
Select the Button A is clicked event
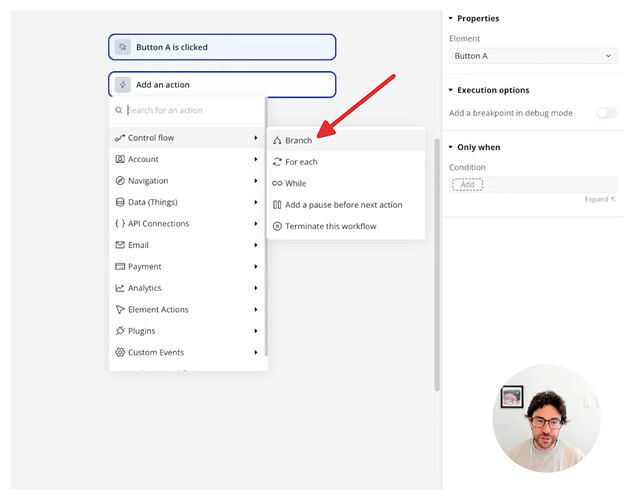pos(222,47)
